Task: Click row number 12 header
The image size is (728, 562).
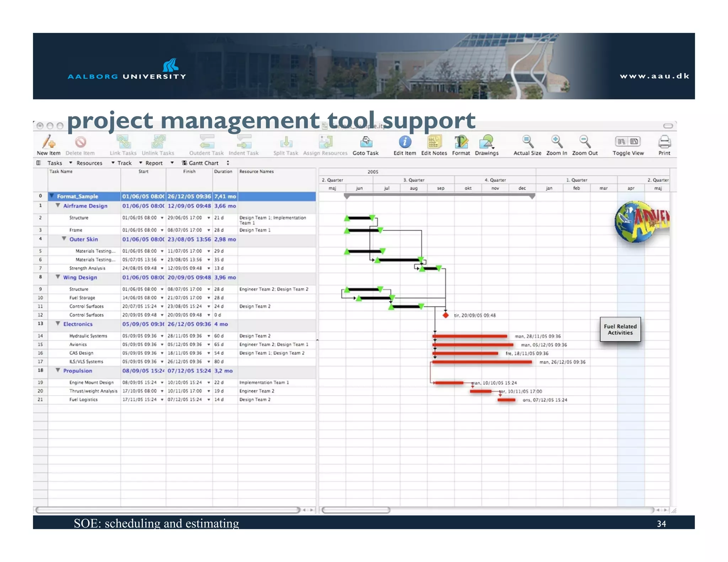Action: (x=40, y=315)
